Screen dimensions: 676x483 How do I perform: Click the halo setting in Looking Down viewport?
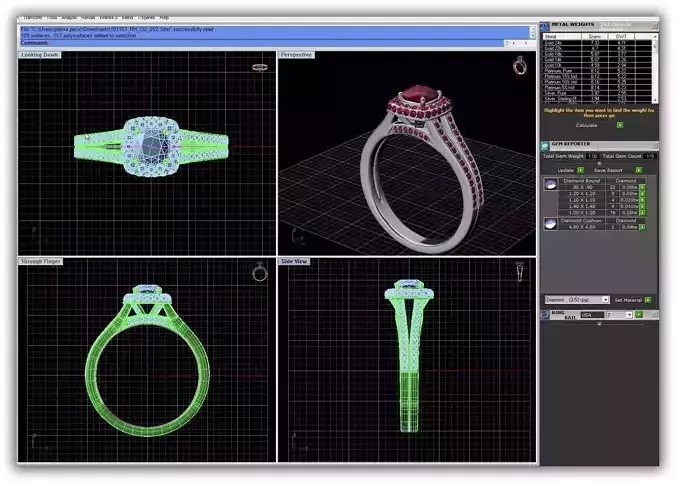152,146
